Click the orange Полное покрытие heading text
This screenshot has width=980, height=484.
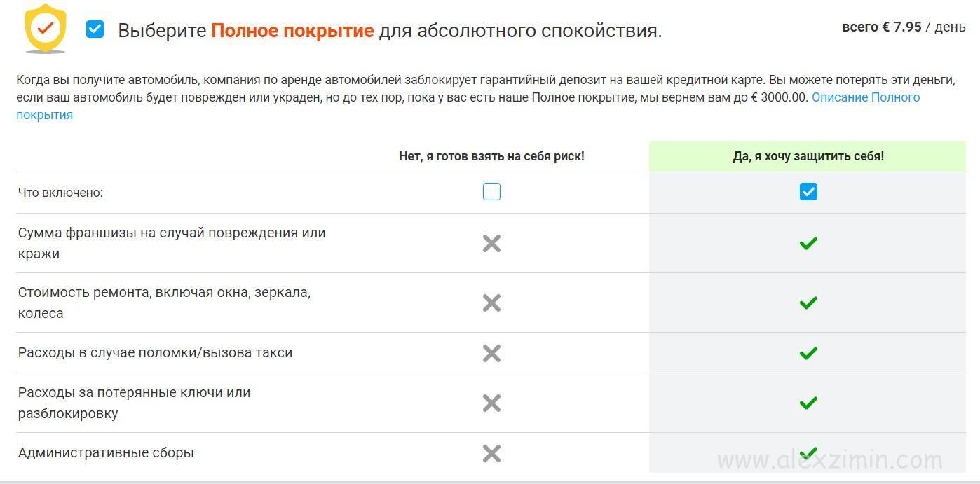(292, 31)
